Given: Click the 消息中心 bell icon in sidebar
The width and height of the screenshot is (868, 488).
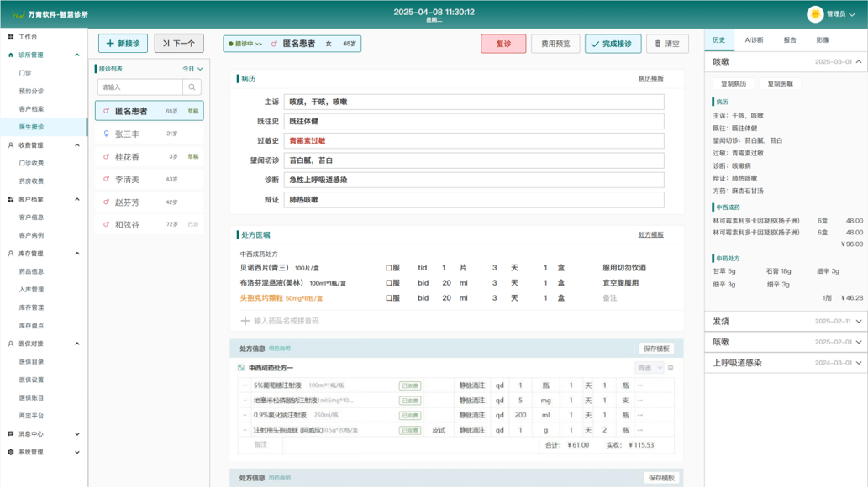Looking at the screenshot, I should tap(11, 434).
